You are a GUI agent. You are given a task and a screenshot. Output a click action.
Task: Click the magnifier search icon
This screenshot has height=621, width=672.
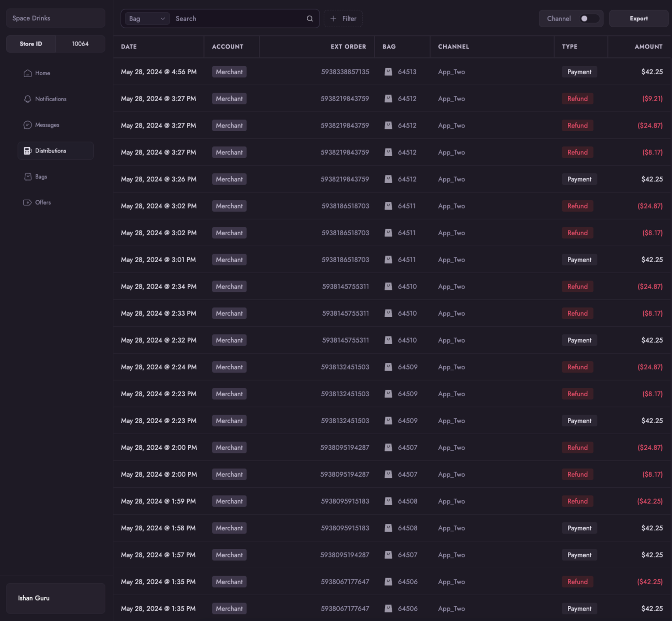point(310,19)
